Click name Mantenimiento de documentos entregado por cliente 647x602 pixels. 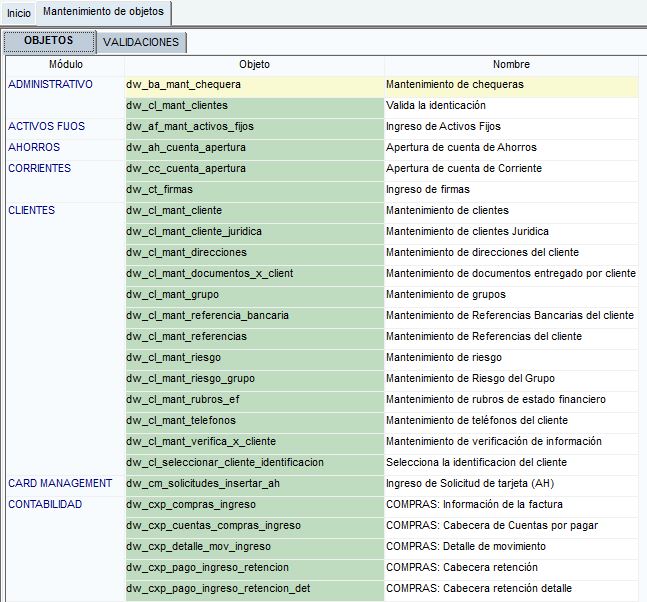(x=511, y=274)
